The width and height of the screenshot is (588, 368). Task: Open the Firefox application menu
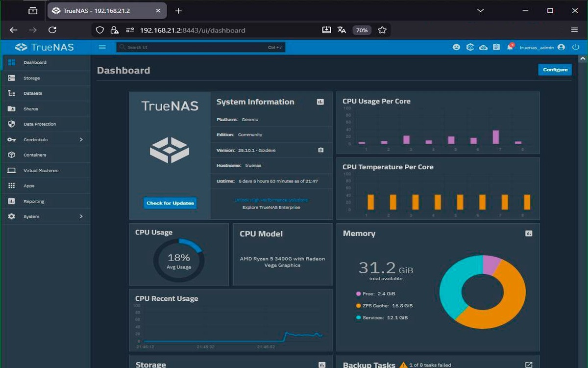[574, 30]
